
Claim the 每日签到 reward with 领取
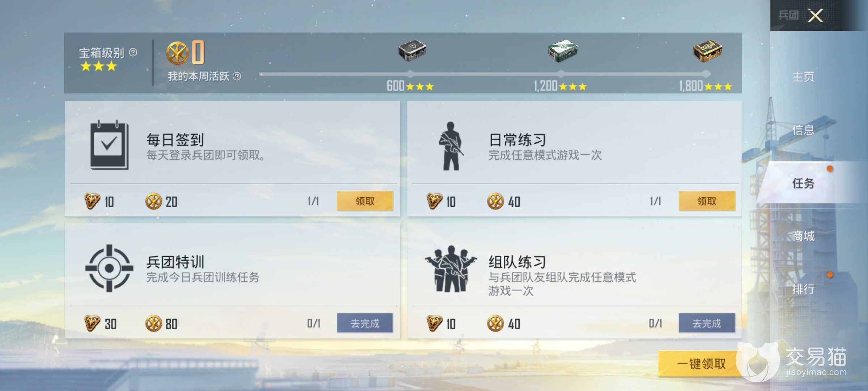365,201
